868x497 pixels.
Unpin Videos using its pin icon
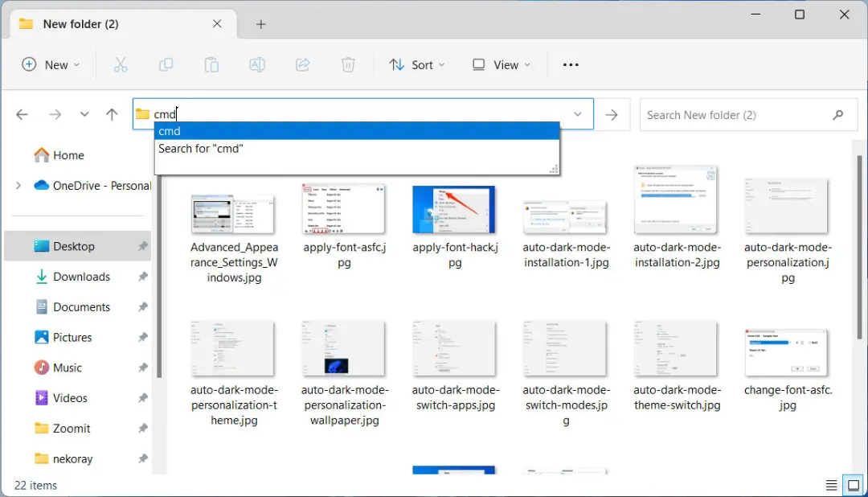tap(143, 398)
